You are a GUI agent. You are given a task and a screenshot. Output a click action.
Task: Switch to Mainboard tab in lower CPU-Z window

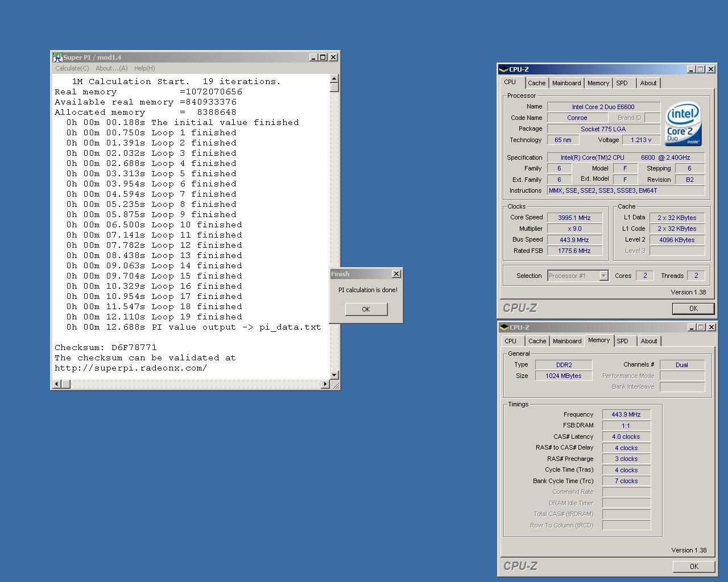pos(567,341)
